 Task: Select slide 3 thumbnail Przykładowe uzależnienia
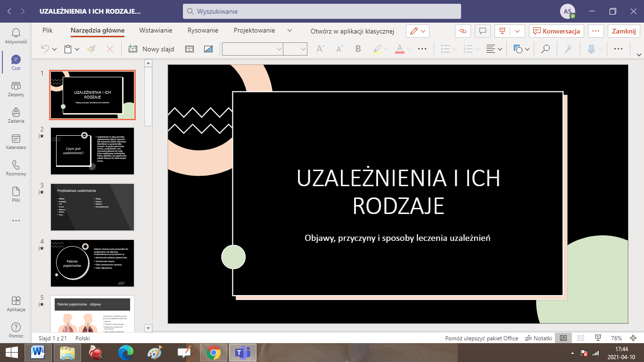coord(92,207)
